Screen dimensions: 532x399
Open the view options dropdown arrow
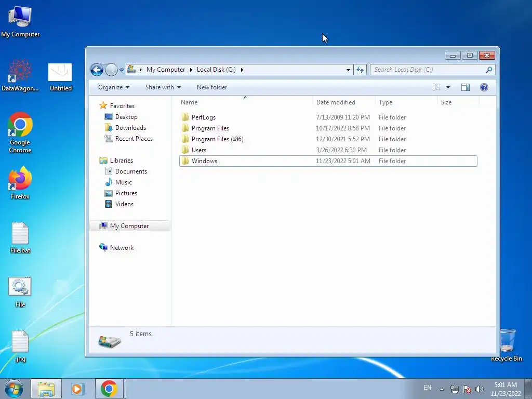[x=448, y=87]
